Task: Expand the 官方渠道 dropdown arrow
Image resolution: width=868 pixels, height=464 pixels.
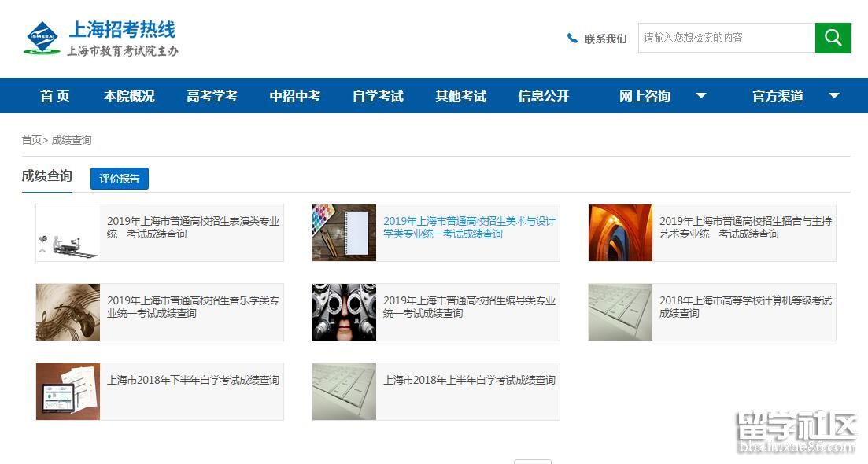Action: 834,96
